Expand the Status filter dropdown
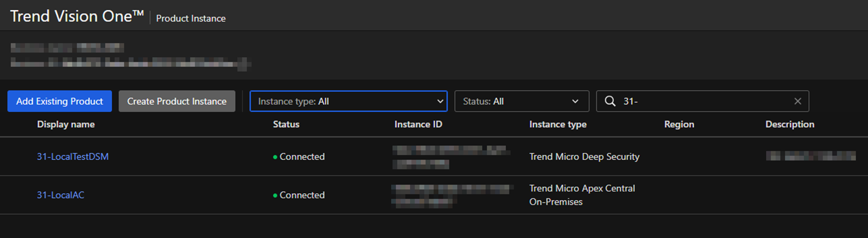The height and width of the screenshot is (238, 868). coord(521,101)
